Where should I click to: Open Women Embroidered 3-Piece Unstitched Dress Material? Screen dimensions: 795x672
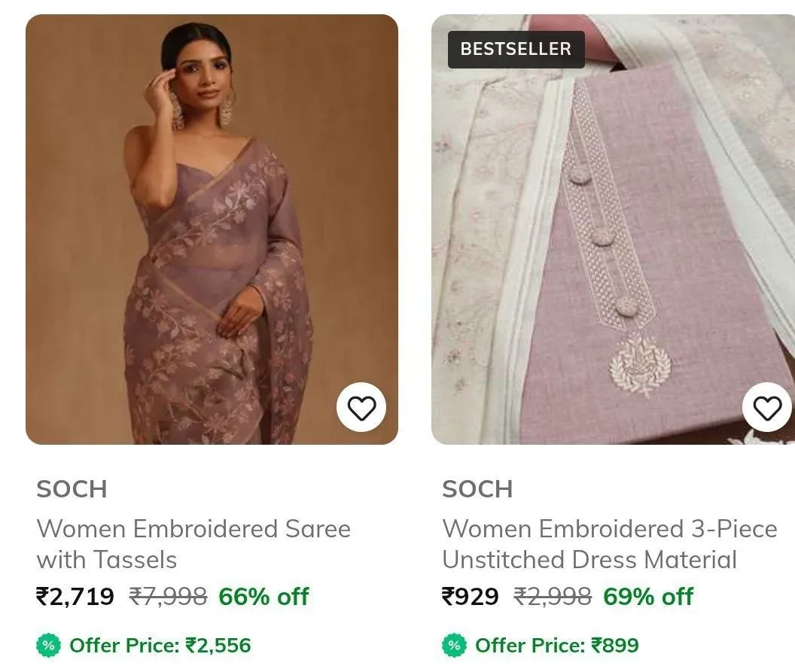click(610, 544)
